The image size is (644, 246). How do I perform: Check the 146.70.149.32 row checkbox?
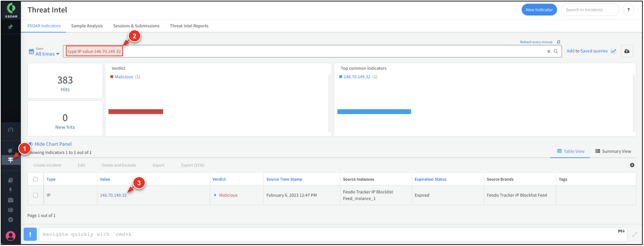(x=36, y=195)
